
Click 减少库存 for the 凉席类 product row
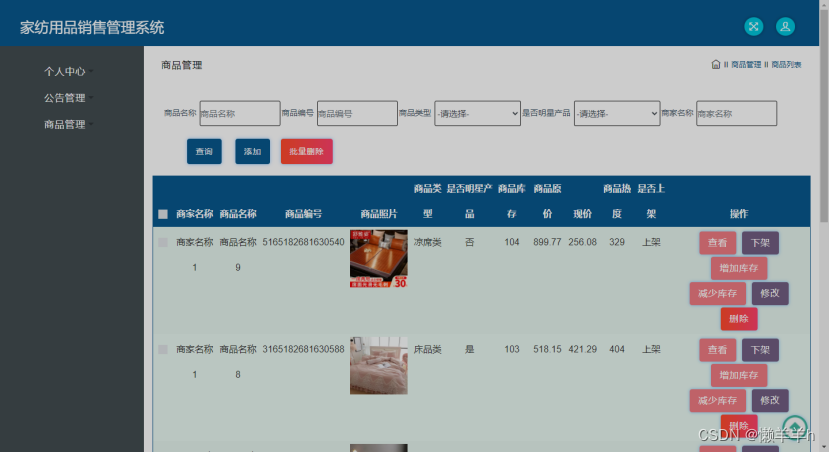(717, 294)
